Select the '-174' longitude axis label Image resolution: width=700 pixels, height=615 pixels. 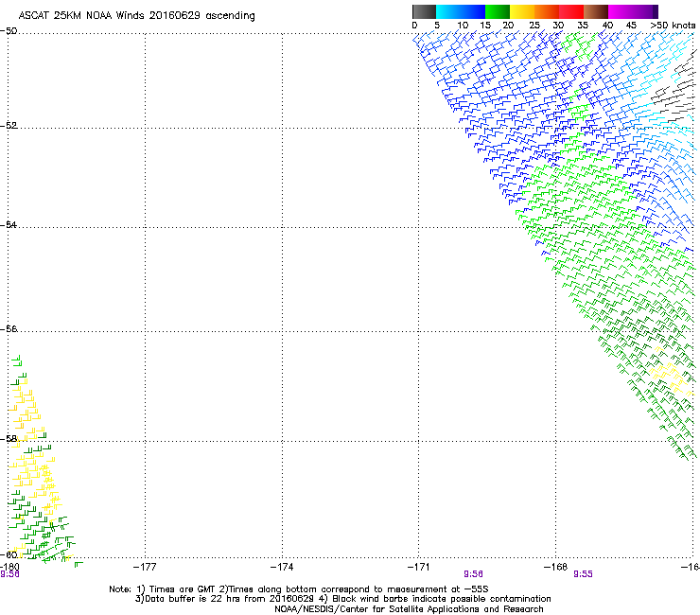[282, 567]
